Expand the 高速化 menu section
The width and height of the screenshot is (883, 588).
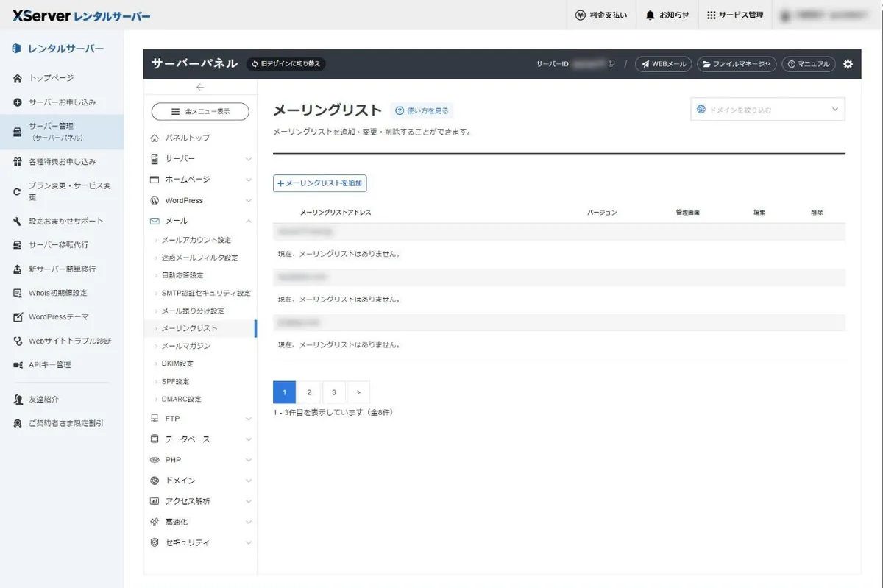200,522
